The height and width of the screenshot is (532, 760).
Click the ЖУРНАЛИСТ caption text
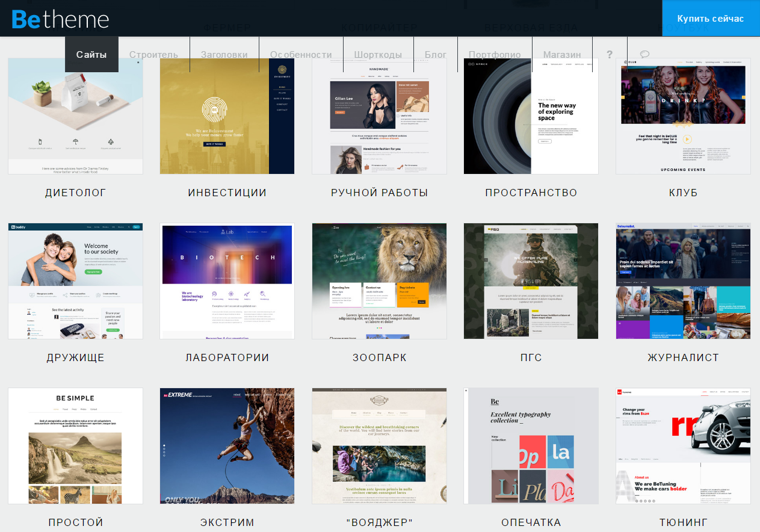[684, 357]
